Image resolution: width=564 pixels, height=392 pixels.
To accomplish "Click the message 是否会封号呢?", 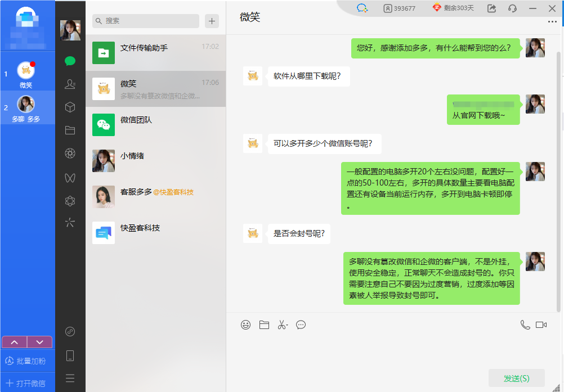I will pyautogui.click(x=299, y=234).
